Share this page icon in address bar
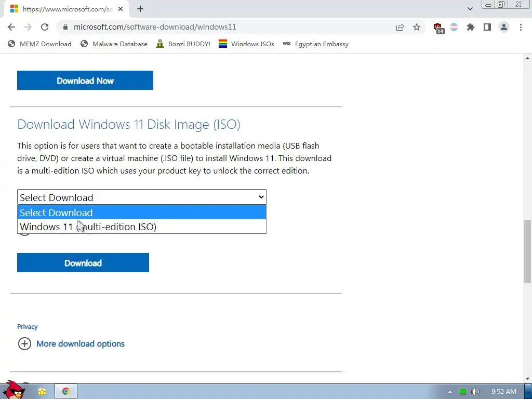The height and width of the screenshot is (399, 532). 400,27
